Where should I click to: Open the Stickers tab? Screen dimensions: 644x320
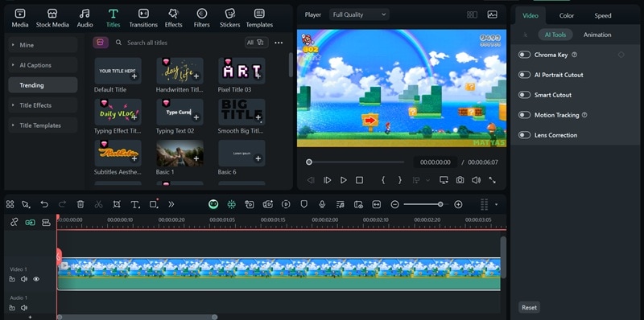point(229,18)
